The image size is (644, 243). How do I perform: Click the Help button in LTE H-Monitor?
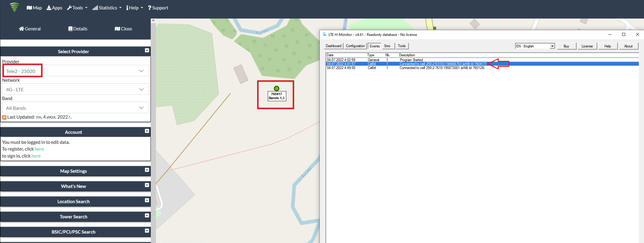[608, 46]
